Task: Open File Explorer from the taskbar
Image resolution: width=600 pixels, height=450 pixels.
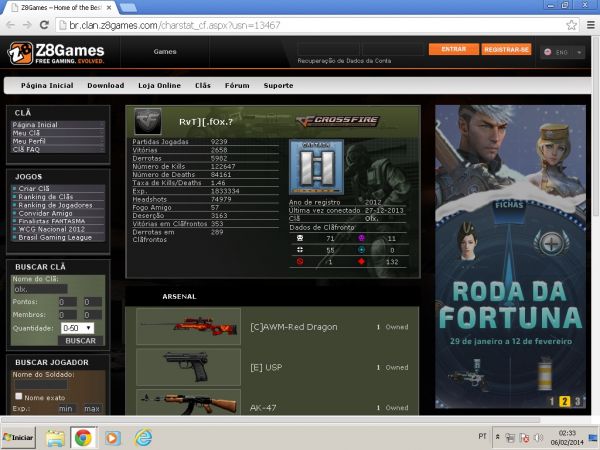Action: click(x=55, y=438)
